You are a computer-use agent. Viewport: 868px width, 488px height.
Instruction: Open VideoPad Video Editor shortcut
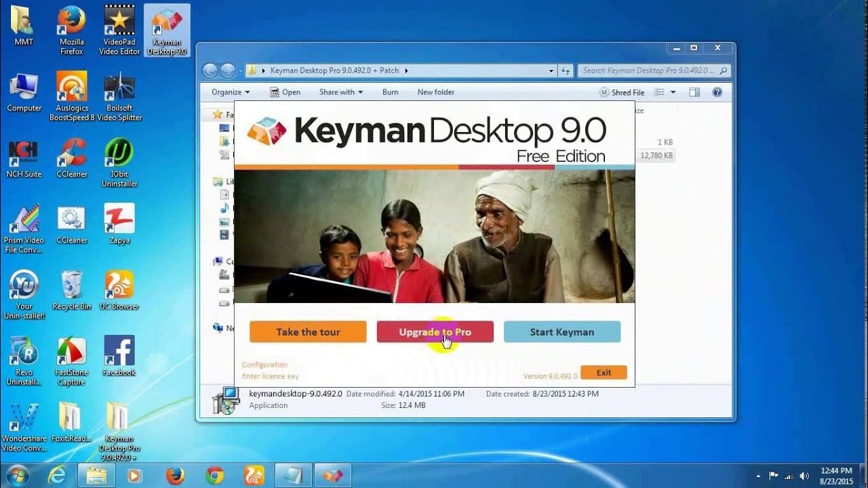(x=119, y=30)
